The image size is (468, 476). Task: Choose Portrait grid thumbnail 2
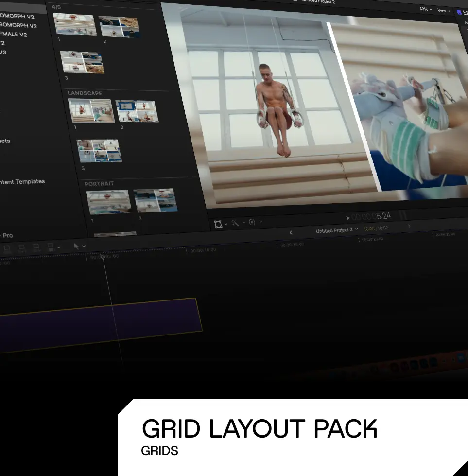[155, 201]
